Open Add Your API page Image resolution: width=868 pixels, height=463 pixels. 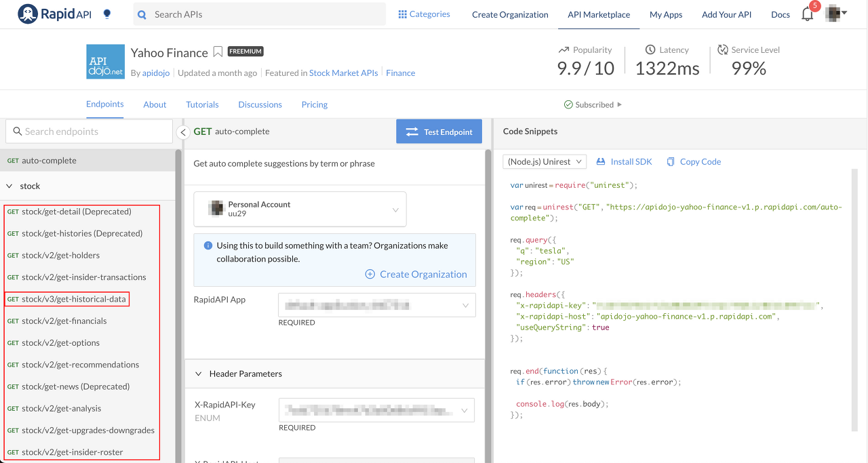[x=727, y=14]
